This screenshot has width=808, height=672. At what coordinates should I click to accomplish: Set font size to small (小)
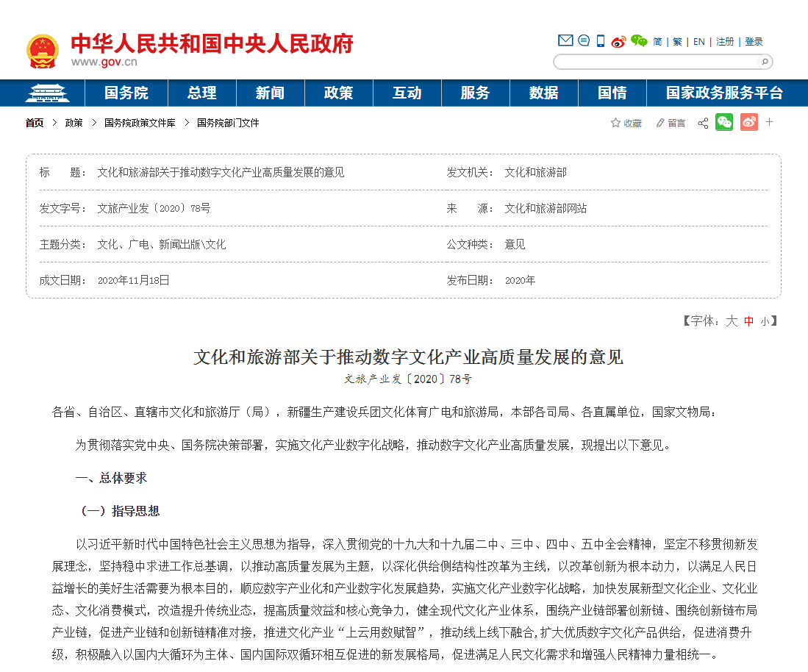765,321
